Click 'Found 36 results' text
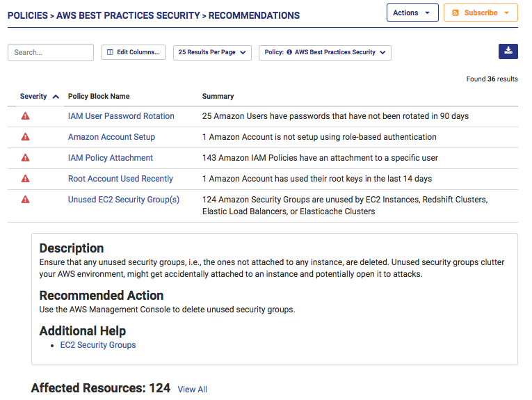Viewport: 532px width, 400px height. point(492,79)
